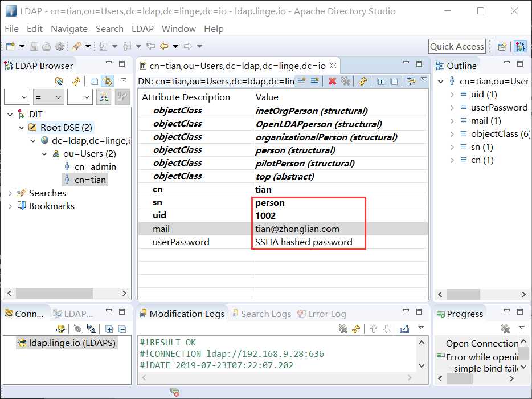The image size is (532, 399).
Task: Click the Attribute Description column header
Action: pyautogui.click(x=186, y=97)
